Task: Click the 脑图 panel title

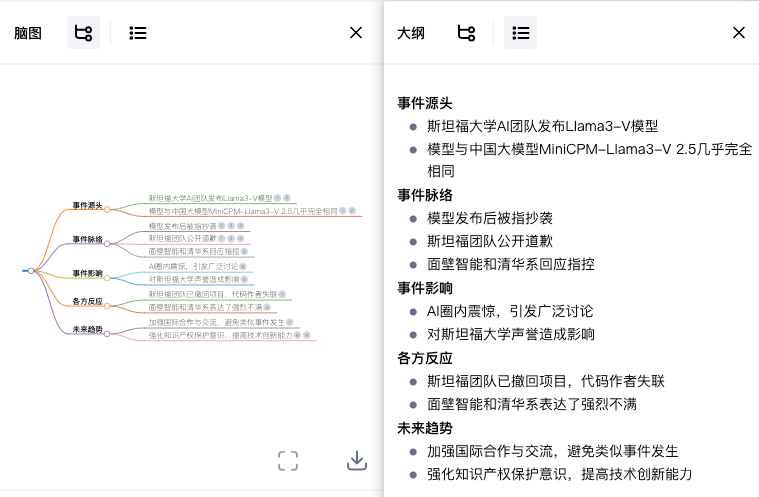Action: (28, 33)
